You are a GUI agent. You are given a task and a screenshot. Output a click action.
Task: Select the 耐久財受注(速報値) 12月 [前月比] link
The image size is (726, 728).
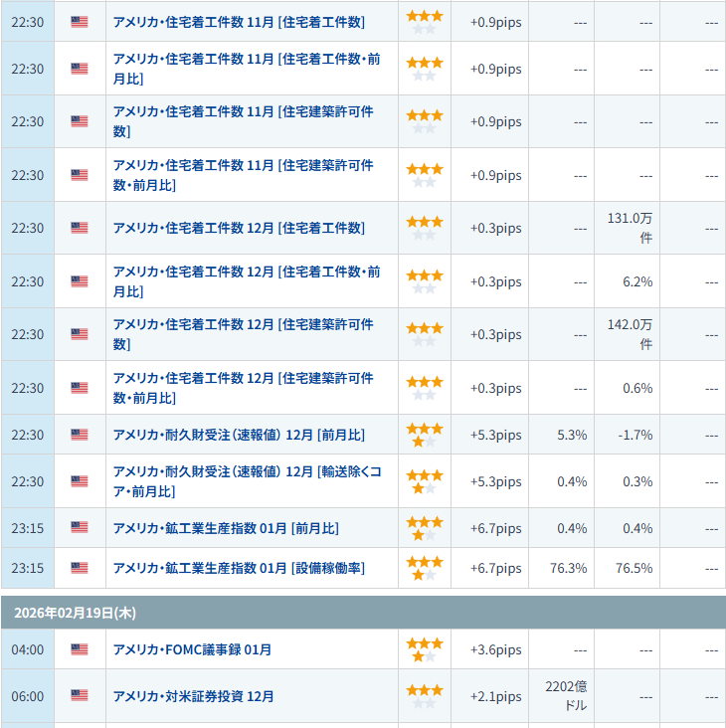[239, 435]
